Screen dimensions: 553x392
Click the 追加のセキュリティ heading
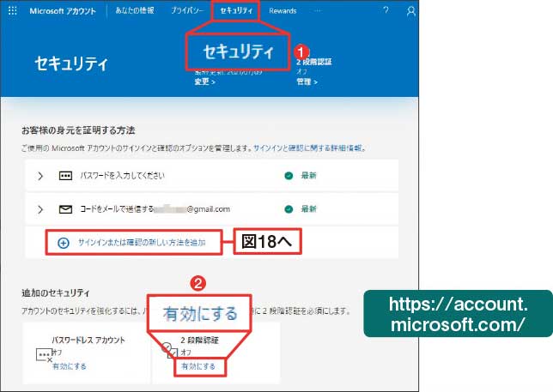tap(56, 293)
